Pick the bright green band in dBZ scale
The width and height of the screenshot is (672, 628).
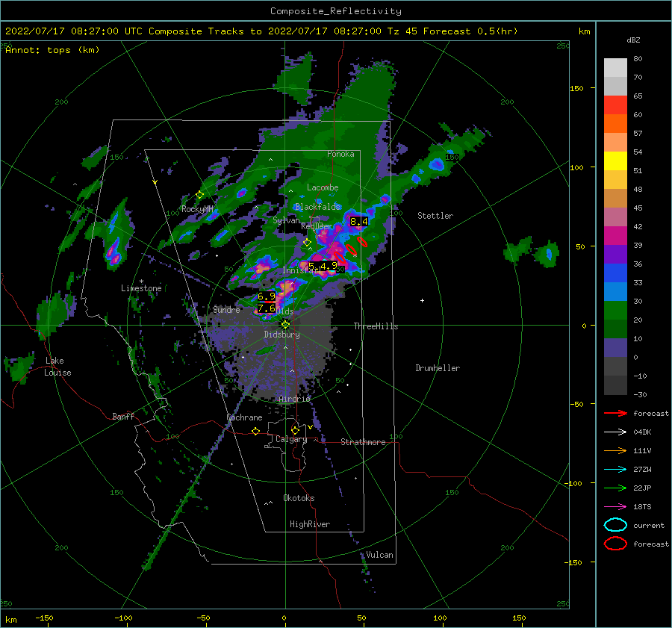[x=615, y=310]
